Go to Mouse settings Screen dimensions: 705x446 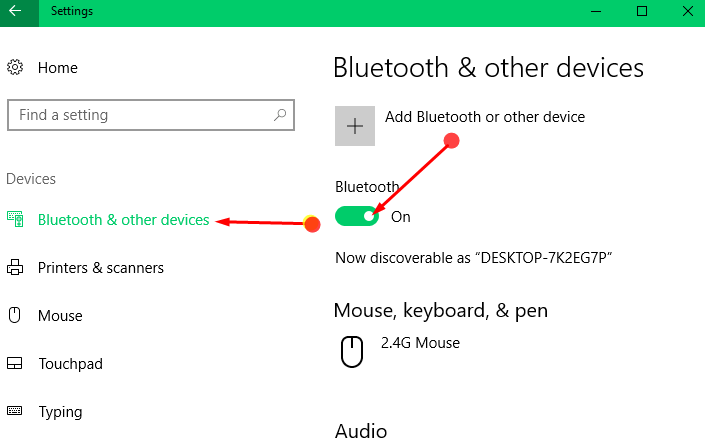coord(60,316)
